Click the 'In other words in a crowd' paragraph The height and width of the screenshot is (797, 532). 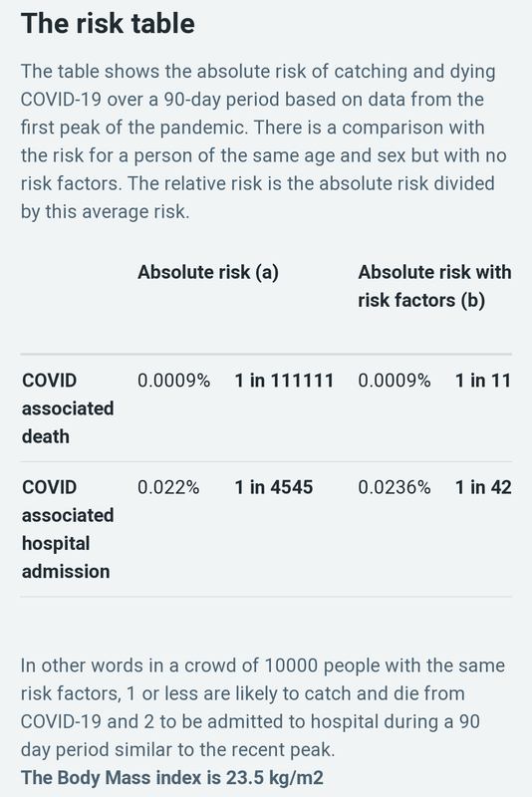[x=263, y=707]
